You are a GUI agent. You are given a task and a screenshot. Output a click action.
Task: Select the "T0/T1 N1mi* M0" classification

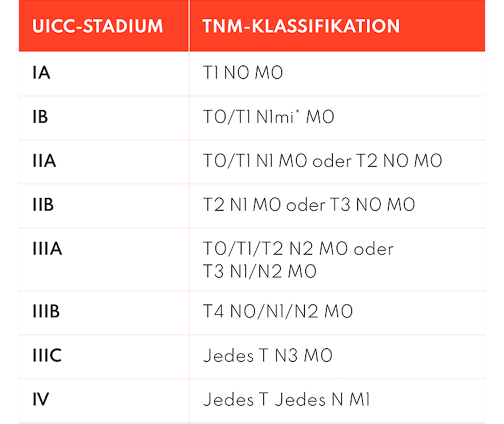268,117
